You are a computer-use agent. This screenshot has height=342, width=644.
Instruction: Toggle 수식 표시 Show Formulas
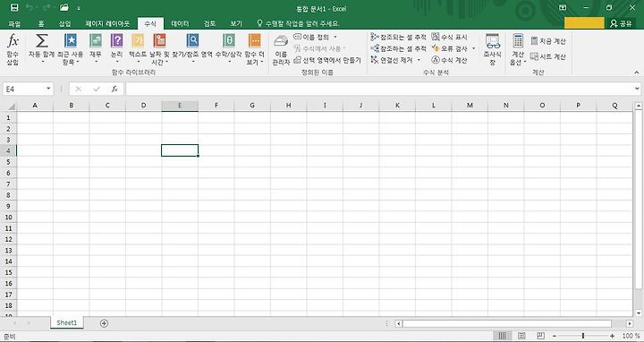click(x=450, y=37)
